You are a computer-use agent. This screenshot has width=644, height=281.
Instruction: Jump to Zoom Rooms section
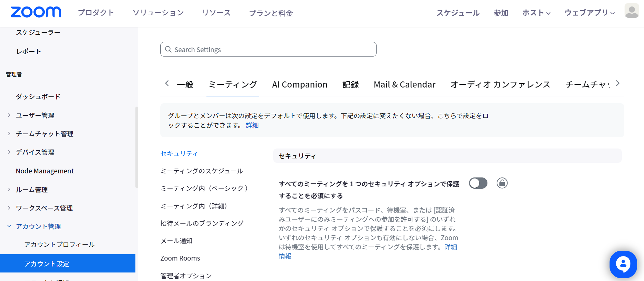(x=180, y=258)
